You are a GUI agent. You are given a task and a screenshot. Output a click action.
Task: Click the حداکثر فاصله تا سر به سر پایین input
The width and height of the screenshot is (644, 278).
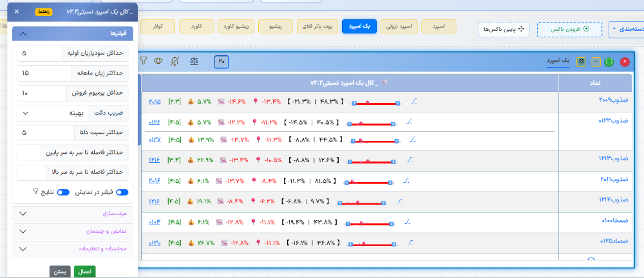28,153
